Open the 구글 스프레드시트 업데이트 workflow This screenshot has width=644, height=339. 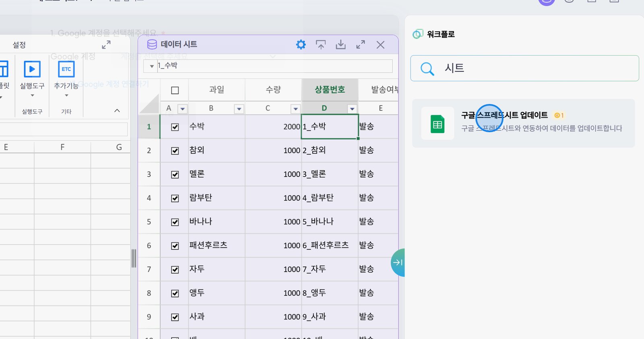pyautogui.click(x=523, y=123)
